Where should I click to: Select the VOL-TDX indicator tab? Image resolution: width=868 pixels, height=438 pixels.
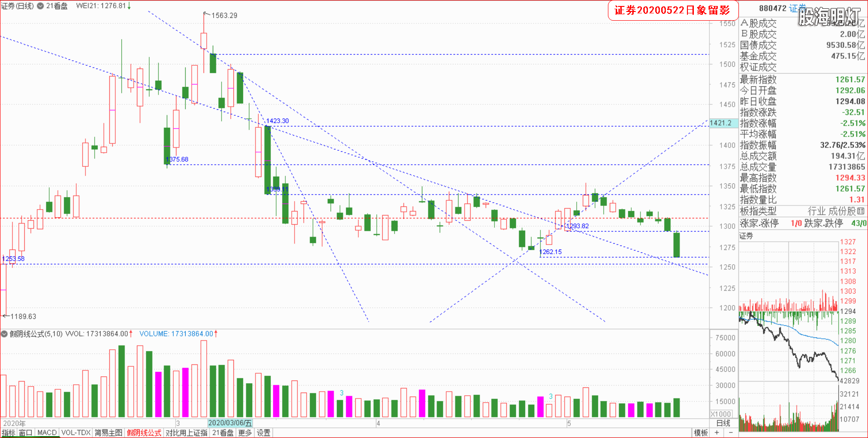pyautogui.click(x=76, y=433)
